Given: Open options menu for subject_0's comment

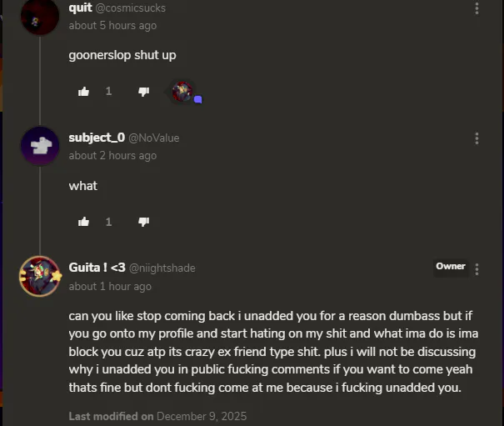Looking at the screenshot, I should (477, 138).
